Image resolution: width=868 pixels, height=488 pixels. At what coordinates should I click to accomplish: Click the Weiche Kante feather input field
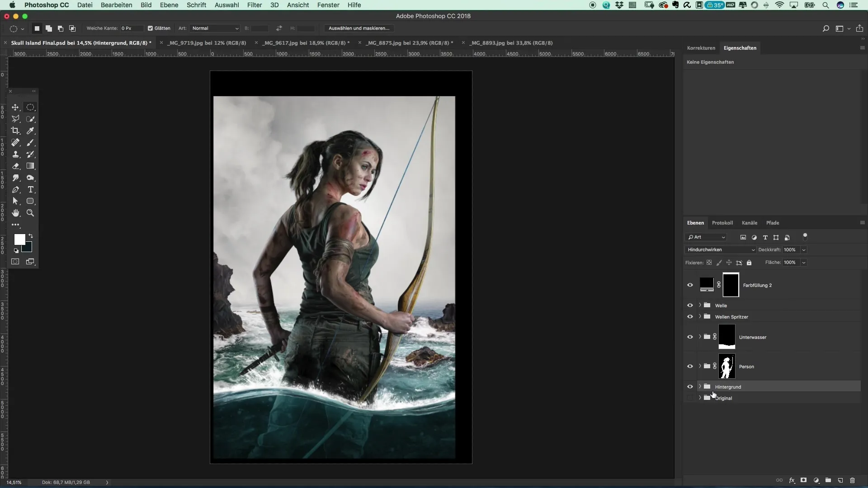pyautogui.click(x=132, y=28)
